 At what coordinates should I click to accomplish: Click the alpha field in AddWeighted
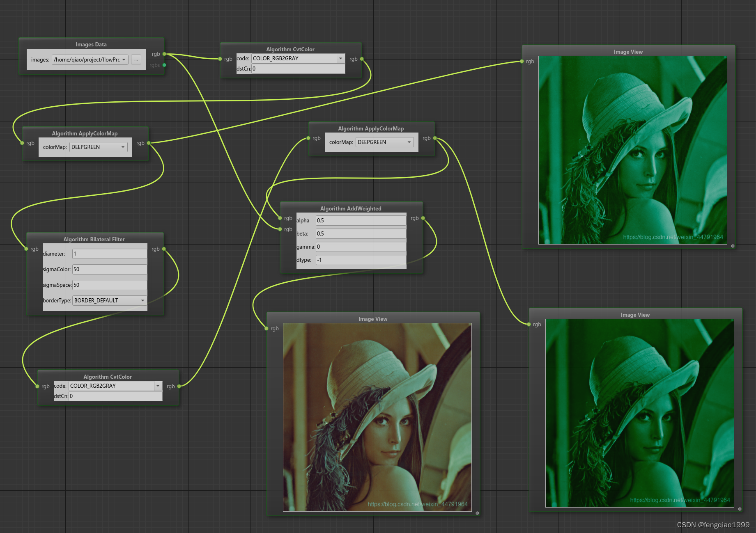361,220
